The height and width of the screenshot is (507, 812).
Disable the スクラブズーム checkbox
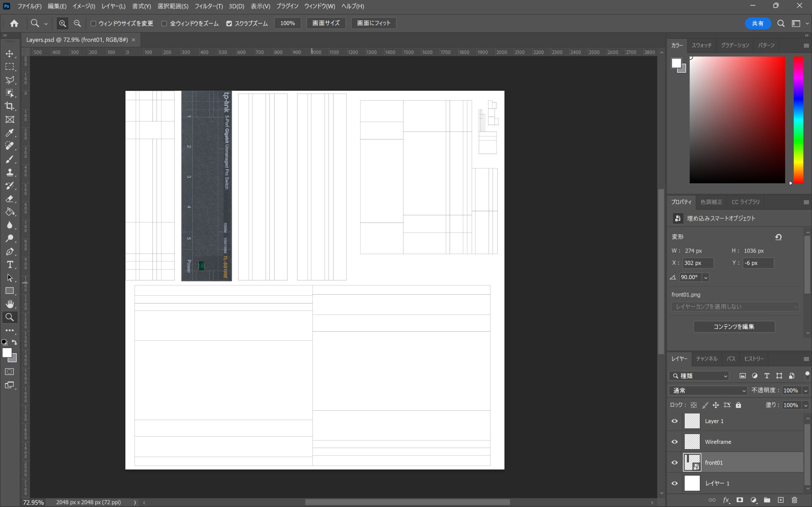pyautogui.click(x=229, y=23)
